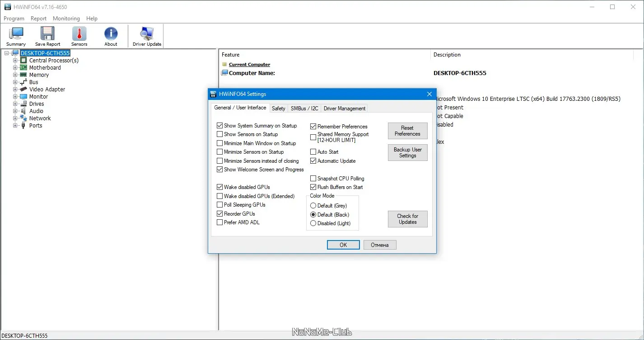The height and width of the screenshot is (340, 644).
Task: Open the Program menu
Action: click(14, 19)
